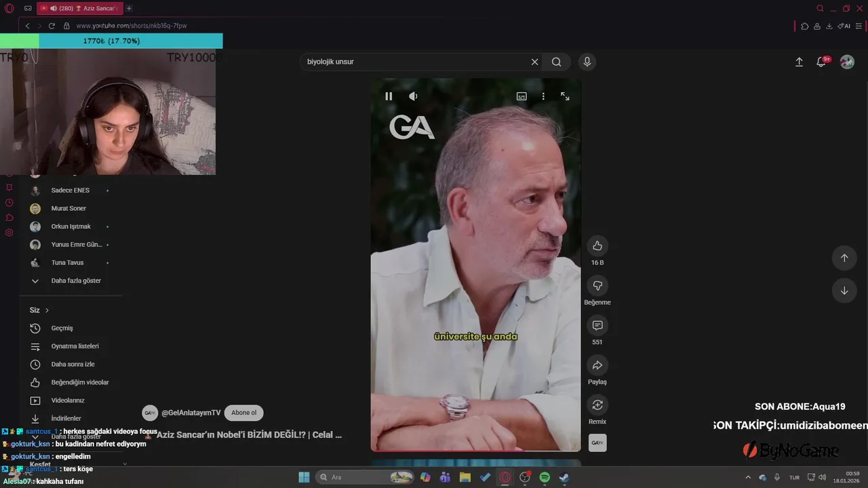Screen dimensions: 868x488
Task: Expand the 'Siz' section chevron
Action: tap(47, 310)
